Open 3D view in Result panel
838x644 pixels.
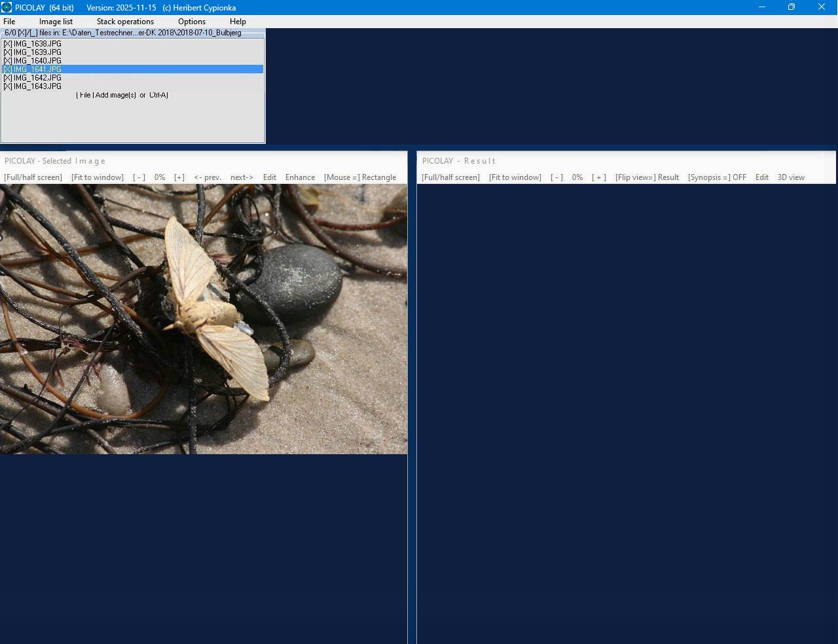[791, 177]
